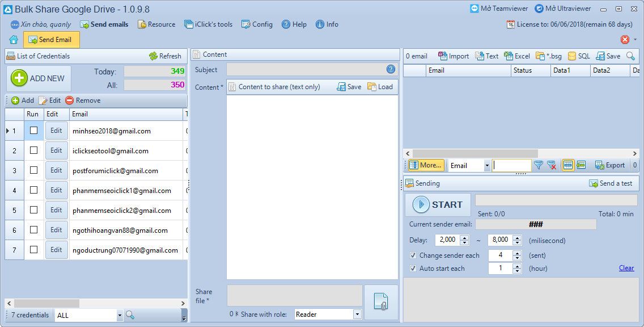Open Mở Ultraviewer
Screen dimensions: 644x327
click(x=563, y=8)
